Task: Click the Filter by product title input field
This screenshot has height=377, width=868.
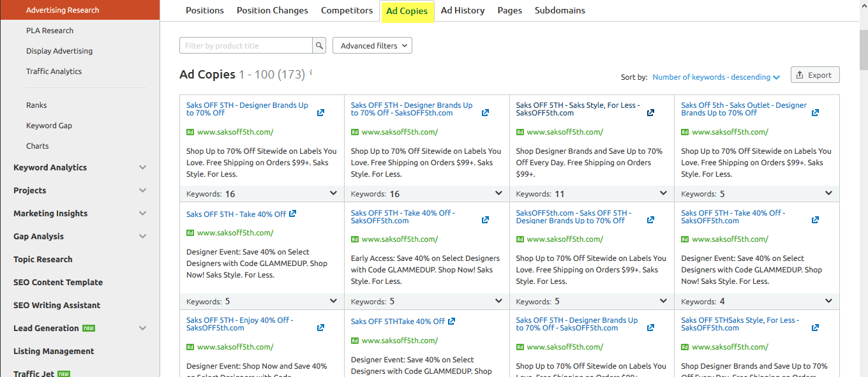Action: tap(246, 45)
